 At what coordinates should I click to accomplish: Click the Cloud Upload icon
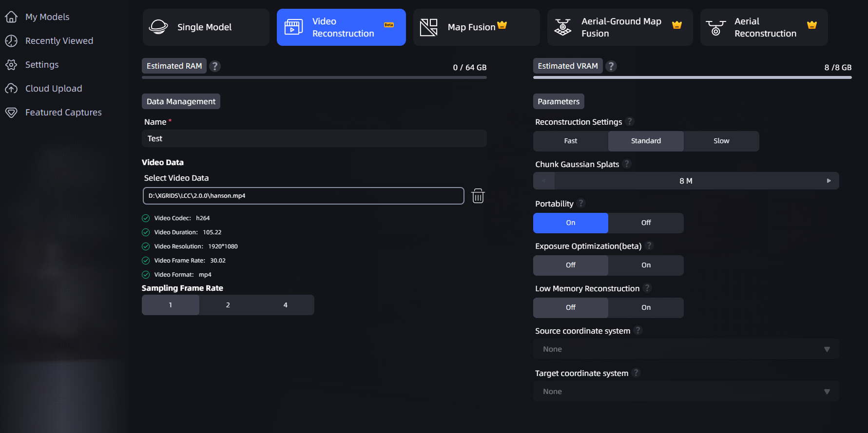tap(11, 89)
